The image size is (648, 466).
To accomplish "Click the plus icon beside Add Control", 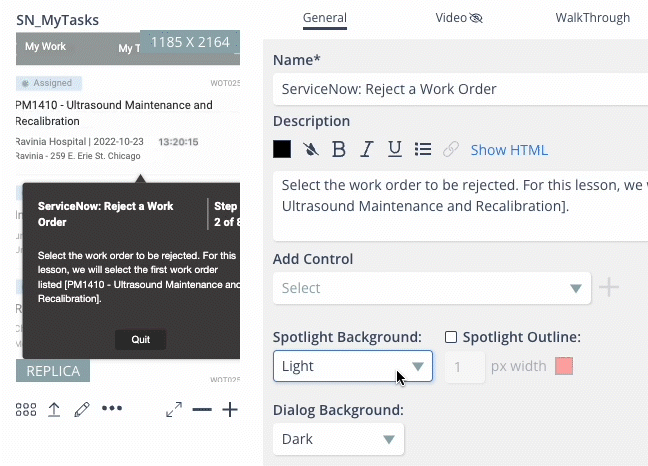I will coord(609,287).
